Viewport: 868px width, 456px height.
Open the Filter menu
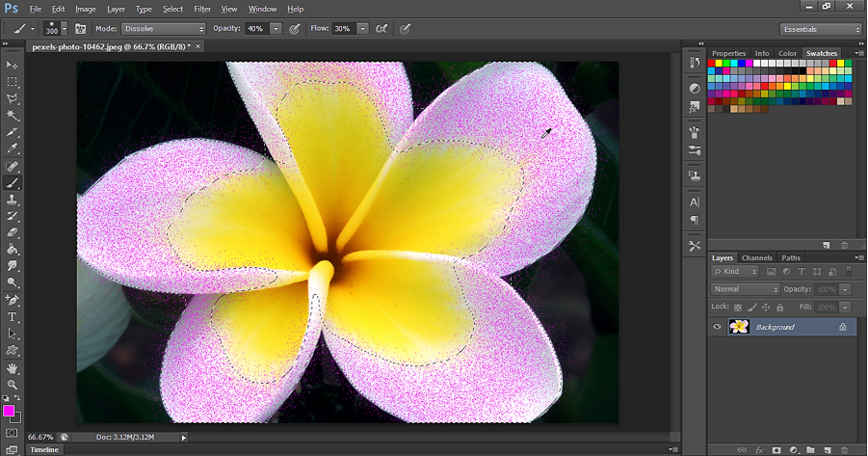pyautogui.click(x=202, y=9)
